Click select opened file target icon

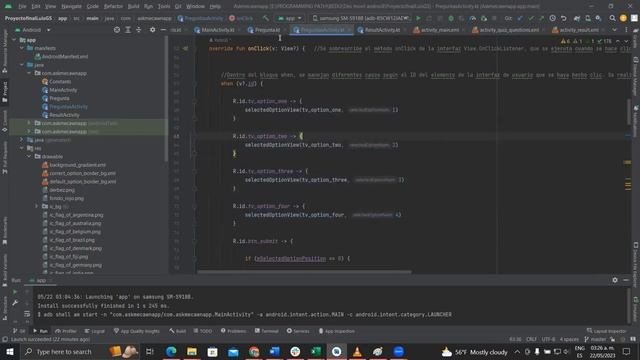click(117, 30)
